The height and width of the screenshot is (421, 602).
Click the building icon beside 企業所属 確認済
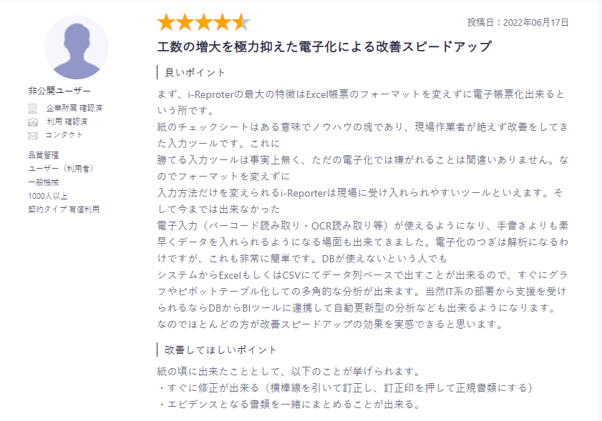(33, 109)
